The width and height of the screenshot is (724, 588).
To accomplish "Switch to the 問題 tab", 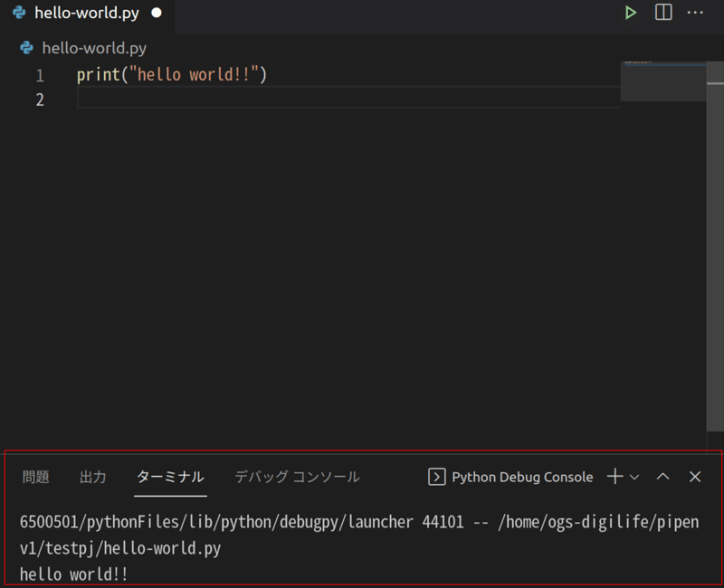I will coord(35,477).
